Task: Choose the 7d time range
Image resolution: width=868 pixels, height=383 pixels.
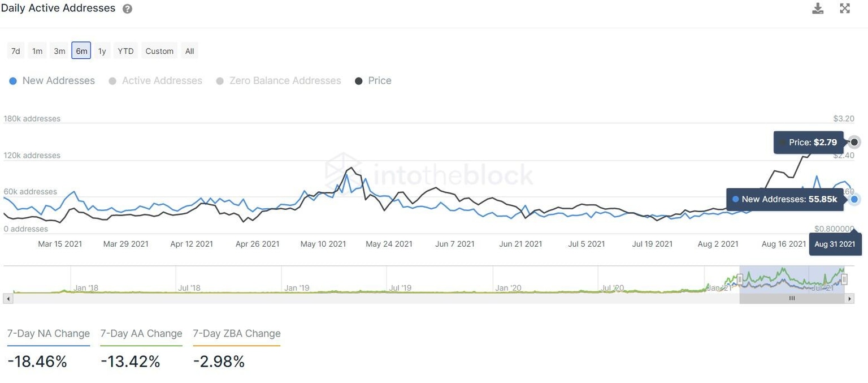Action: 15,50
